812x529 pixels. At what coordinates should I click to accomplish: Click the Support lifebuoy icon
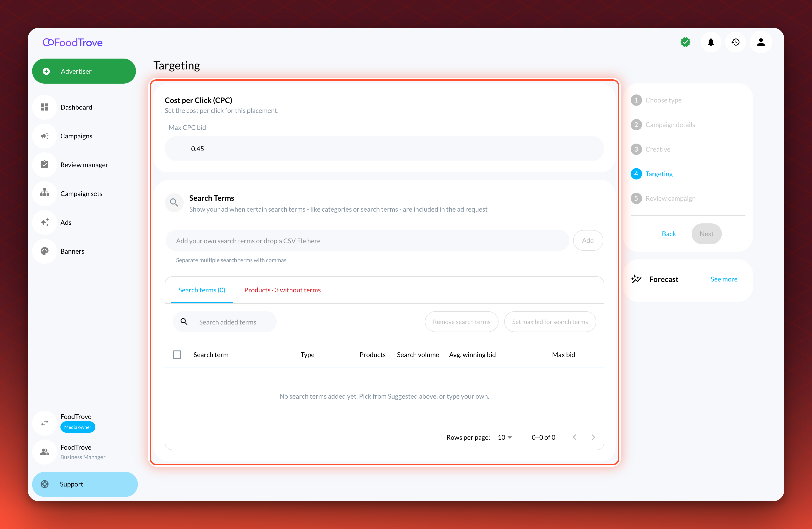45,484
